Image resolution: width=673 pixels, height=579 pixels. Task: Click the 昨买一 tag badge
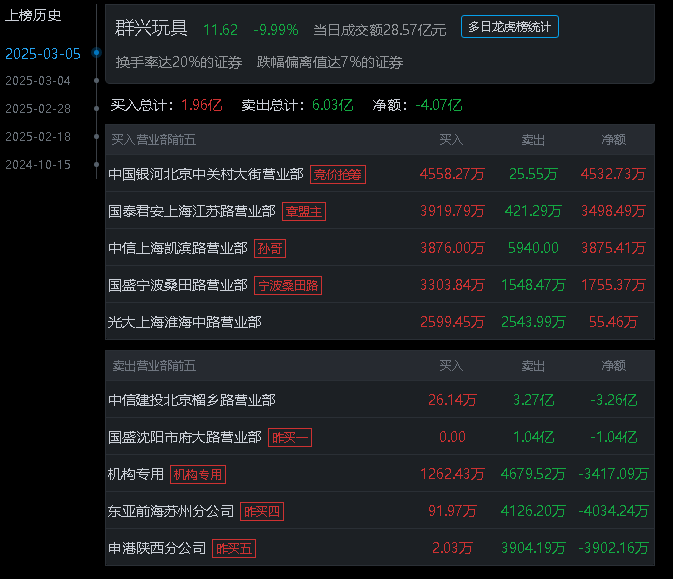pos(290,437)
